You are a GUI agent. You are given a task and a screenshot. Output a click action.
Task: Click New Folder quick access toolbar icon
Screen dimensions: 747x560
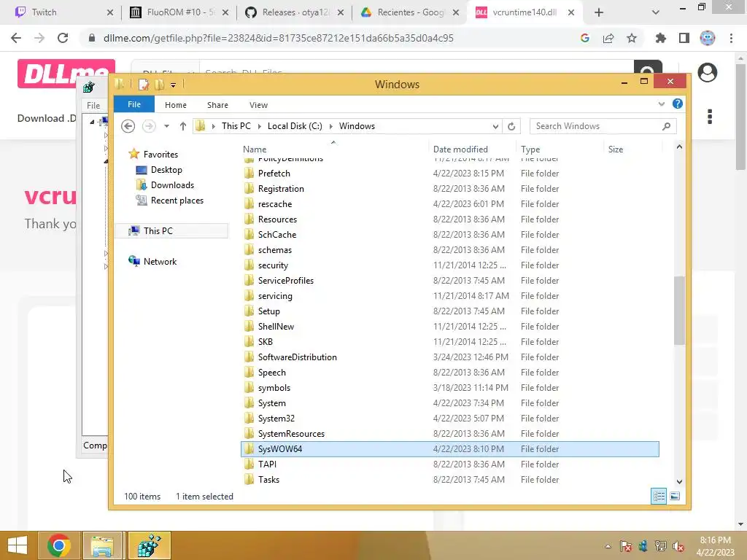coord(159,85)
